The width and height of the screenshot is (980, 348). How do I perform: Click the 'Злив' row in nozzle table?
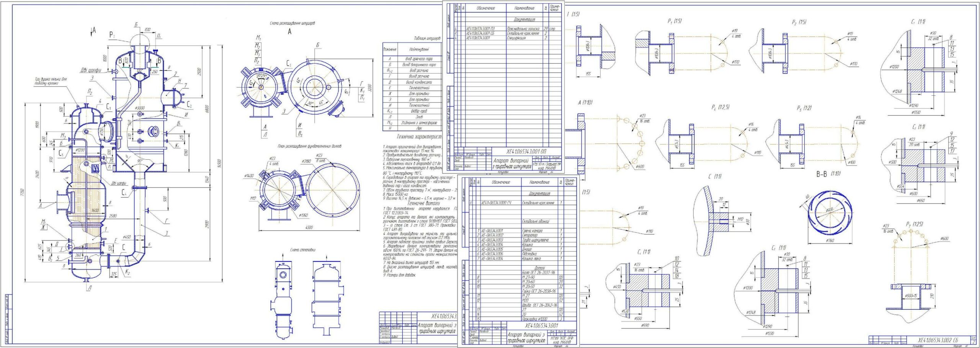pyautogui.click(x=412, y=116)
